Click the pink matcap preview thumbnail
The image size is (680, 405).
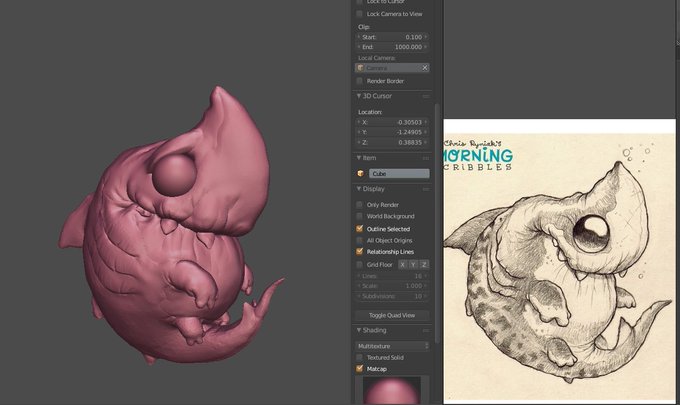click(392, 390)
